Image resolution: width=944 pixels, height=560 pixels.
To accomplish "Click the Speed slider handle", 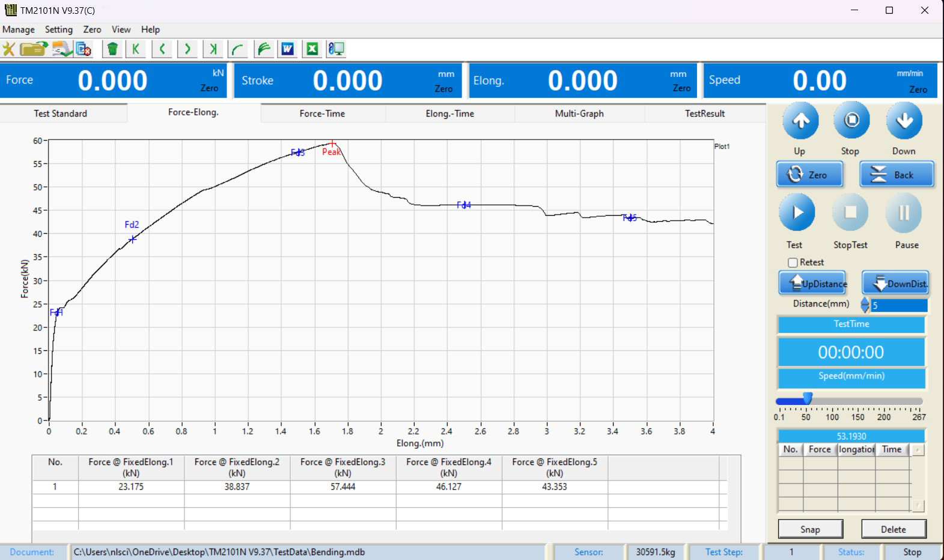I will pyautogui.click(x=808, y=399).
